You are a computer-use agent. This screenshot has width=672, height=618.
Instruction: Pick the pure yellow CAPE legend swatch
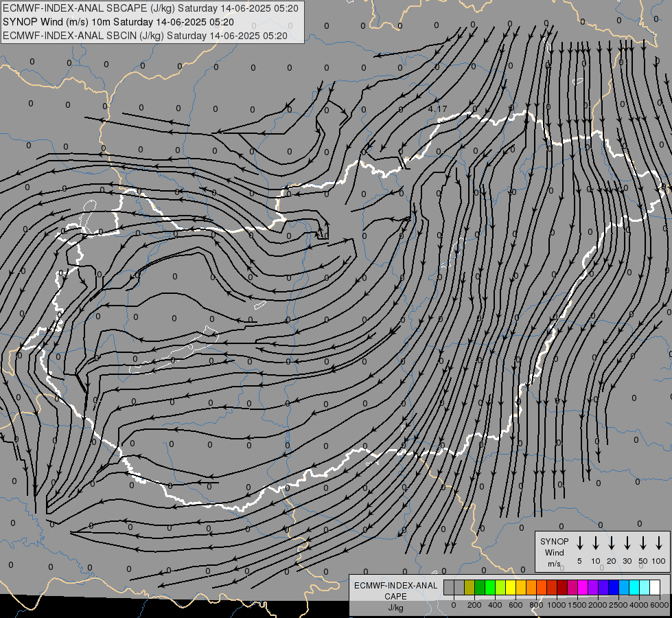511,587
